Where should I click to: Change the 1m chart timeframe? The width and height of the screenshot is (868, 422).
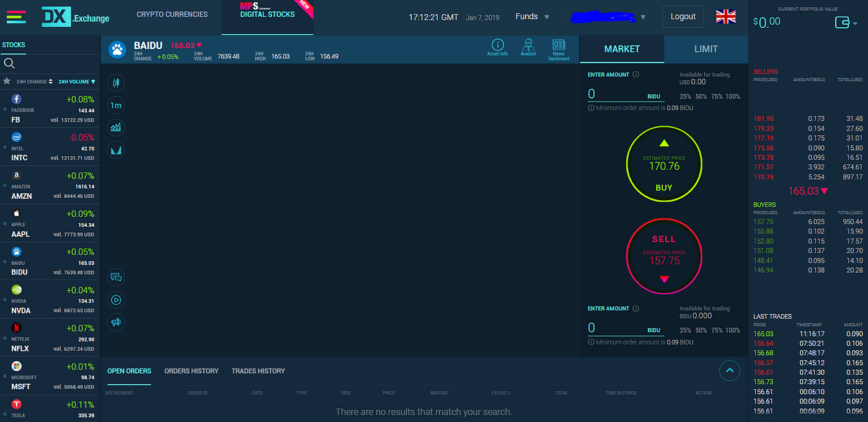coord(116,105)
